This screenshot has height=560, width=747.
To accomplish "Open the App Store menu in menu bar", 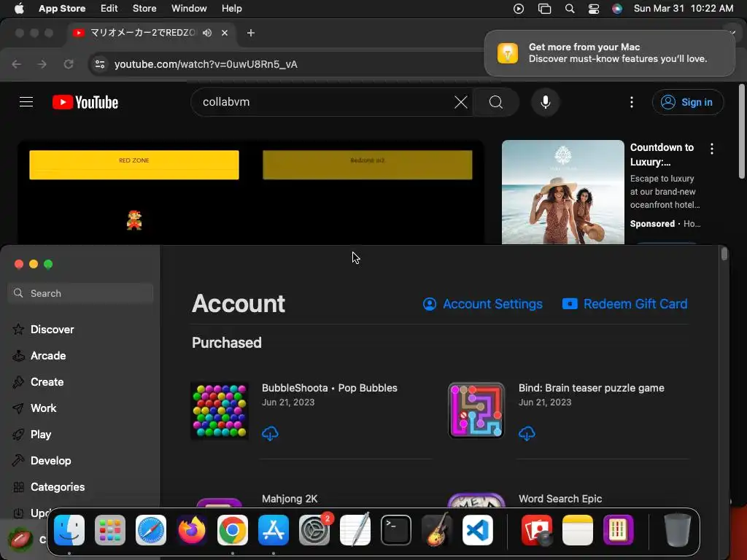I will [62, 9].
